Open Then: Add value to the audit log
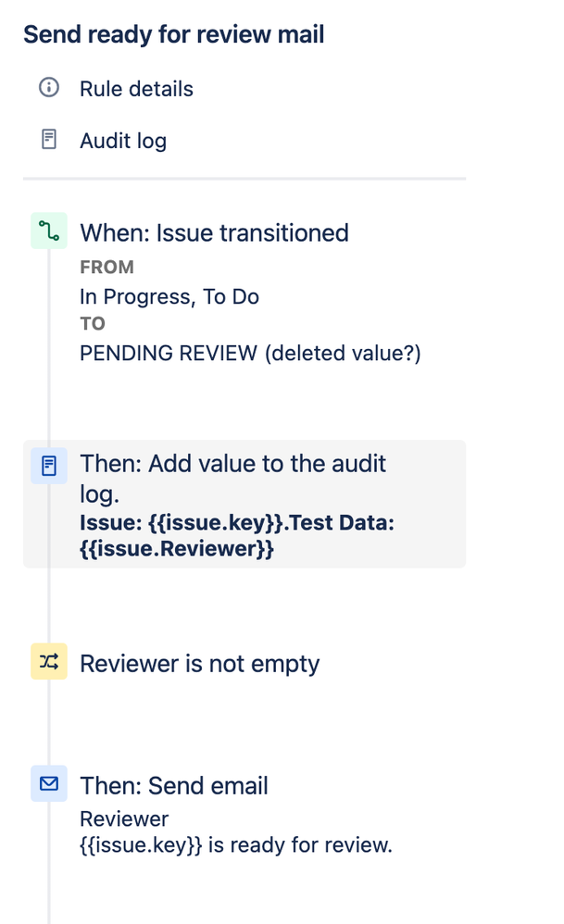Screen dimensions: 564x924 (x=244, y=504)
